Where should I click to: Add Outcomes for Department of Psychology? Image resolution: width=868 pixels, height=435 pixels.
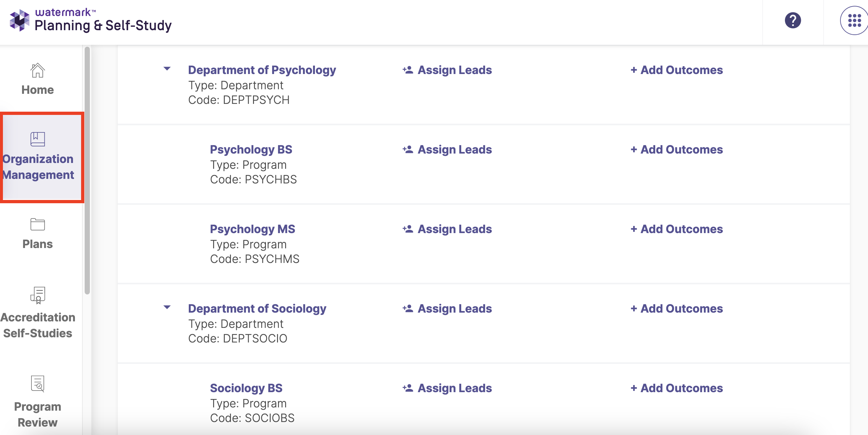[677, 70]
